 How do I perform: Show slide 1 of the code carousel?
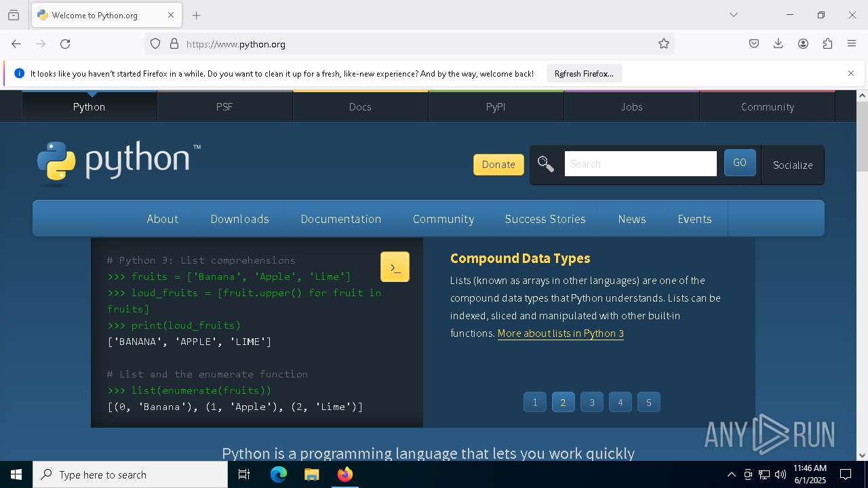pos(535,402)
